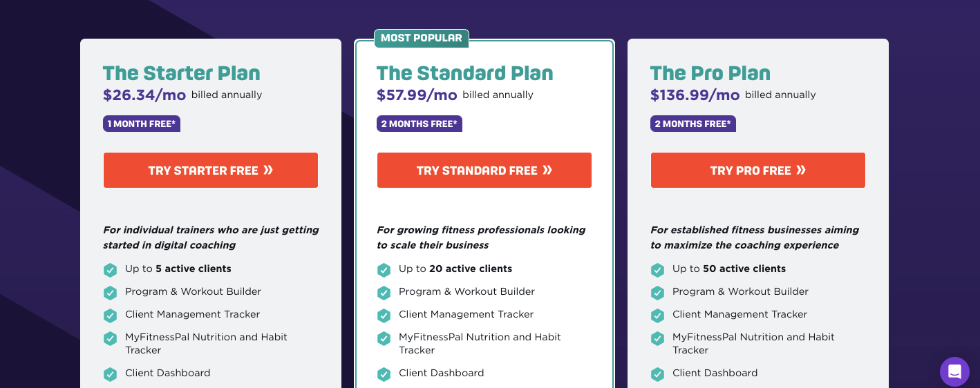Screen dimensions: 980x388
Task: Click Pro plan Program & Workout Builder checkmark
Action: 657,293
